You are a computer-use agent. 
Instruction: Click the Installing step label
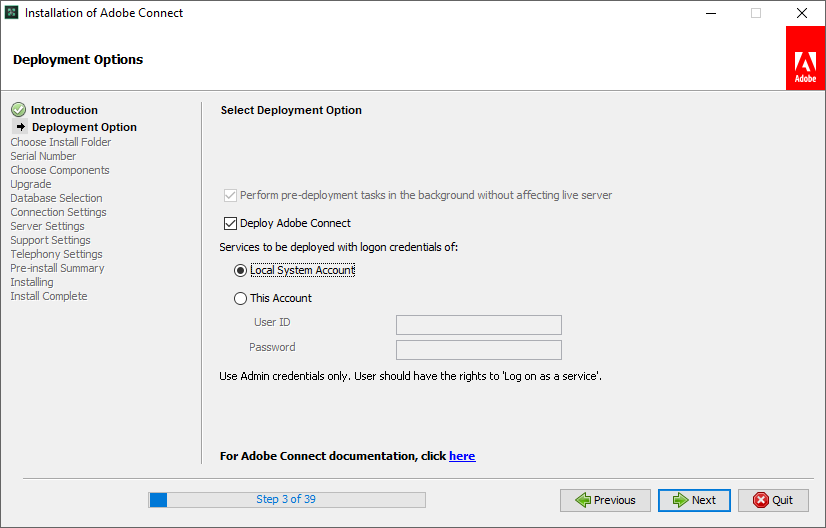click(32, 282)
